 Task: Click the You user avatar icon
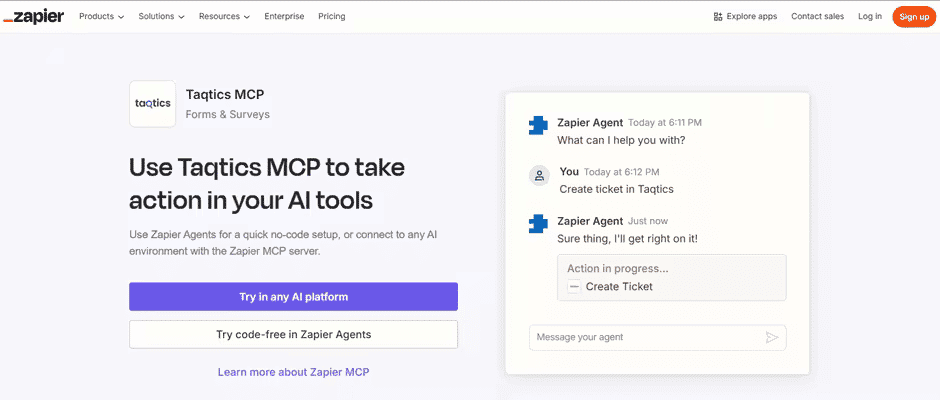[x=539, y=176]
